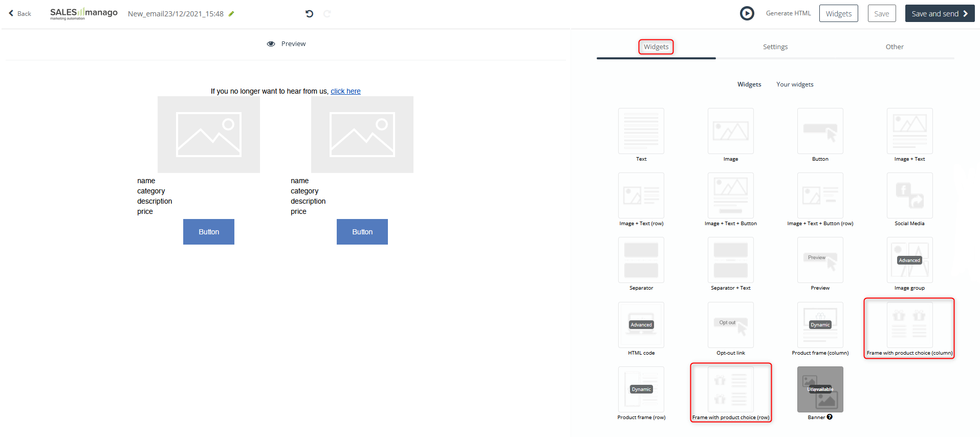Click Generate HTML

tap(788, 13)
